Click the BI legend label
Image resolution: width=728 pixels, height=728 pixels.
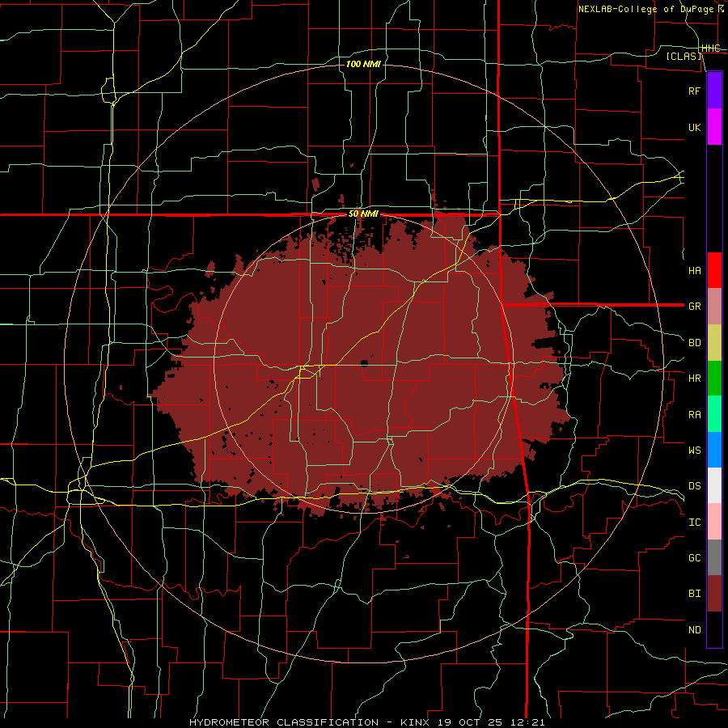point(695,594)
